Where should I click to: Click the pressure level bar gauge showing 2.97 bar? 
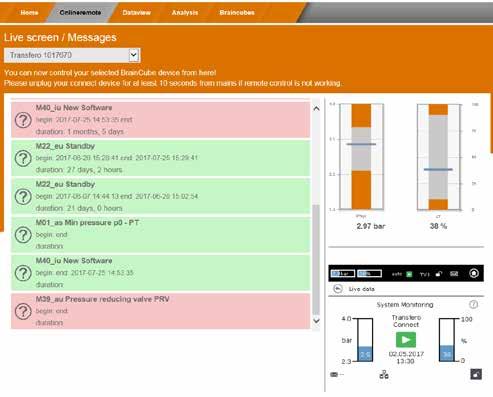click(x=361, y=157)
